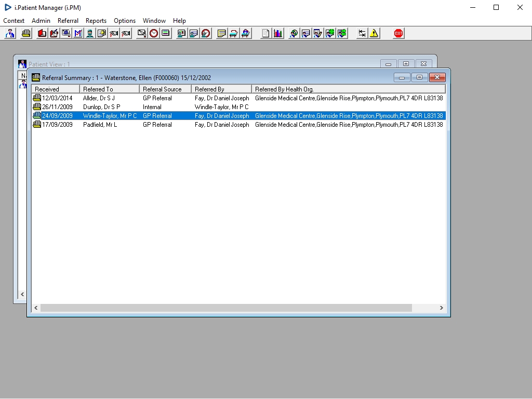Click the yellow sticky note toolbar icon
Image resolution: width=532 pixels, height=399 pixels.
point(221,33)
